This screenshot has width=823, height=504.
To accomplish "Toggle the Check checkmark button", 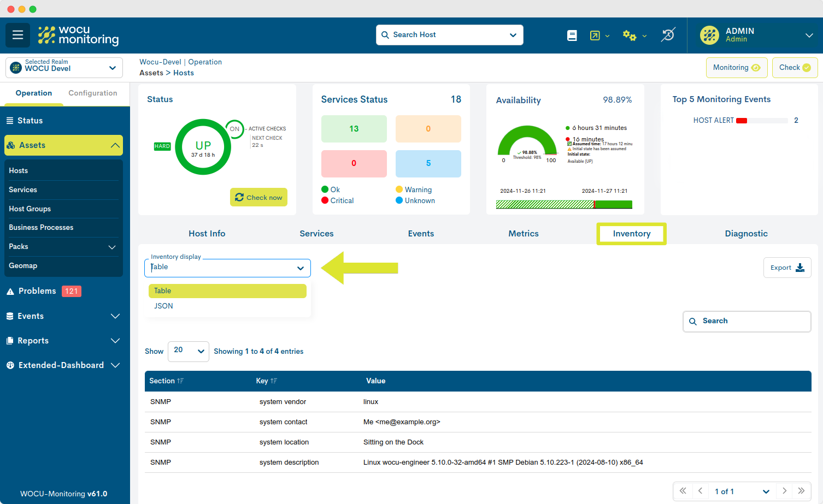I will [795, 68].
